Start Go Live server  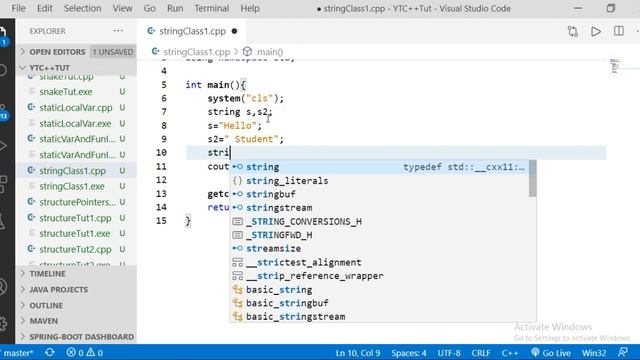[x=551, y=353]
